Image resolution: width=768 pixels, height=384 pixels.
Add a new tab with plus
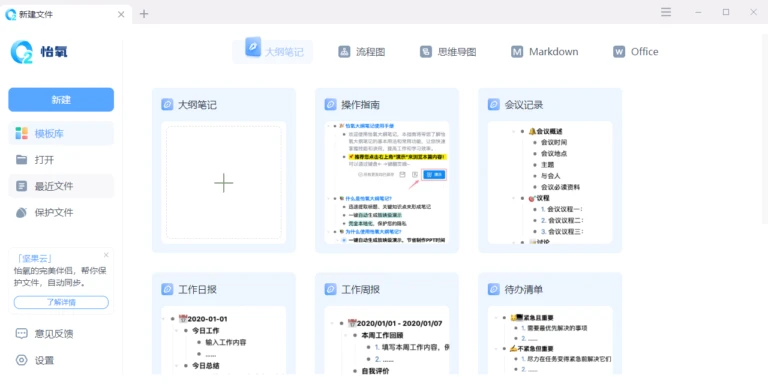(144, 14)
